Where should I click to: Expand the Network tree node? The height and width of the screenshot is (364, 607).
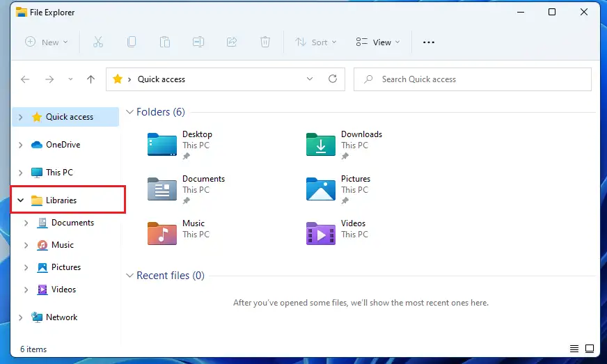point(20,317)
